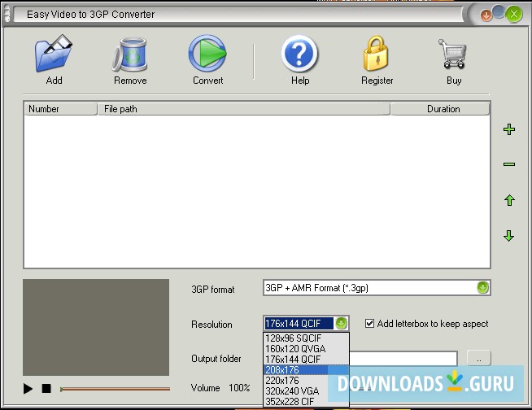The image size is (532, 410).
Task: Click the Add label under the folder icon
Action: click(54, 81)
